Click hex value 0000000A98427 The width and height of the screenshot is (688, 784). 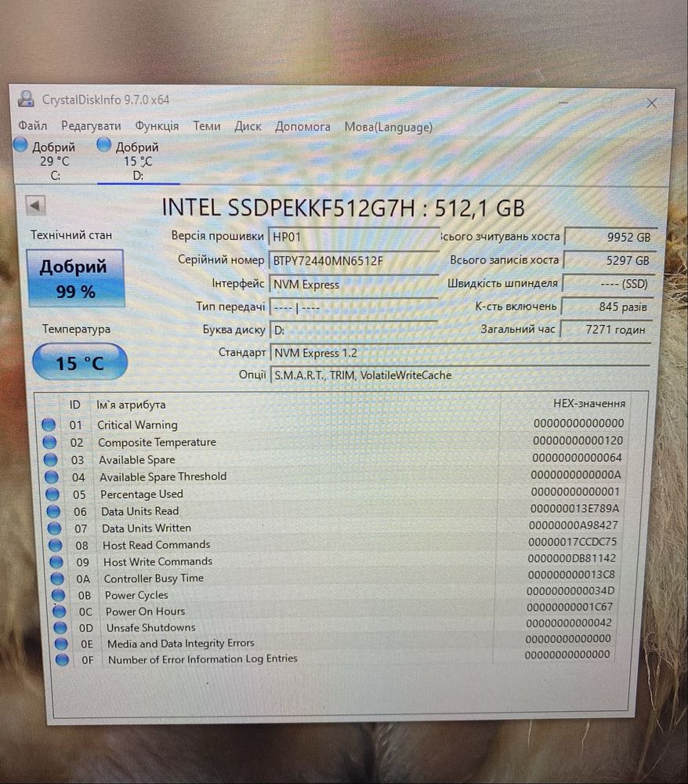(574, 525)
